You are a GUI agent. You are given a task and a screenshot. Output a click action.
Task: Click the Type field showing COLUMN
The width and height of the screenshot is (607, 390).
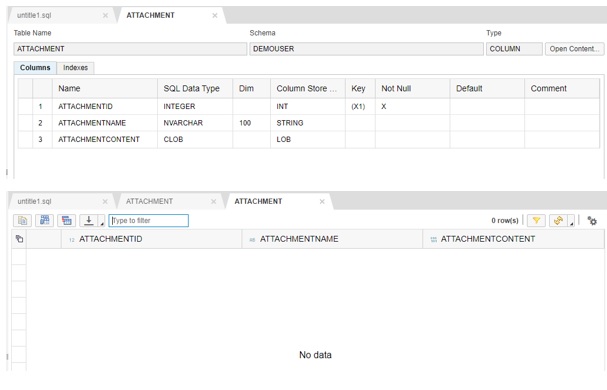(514, 49)
